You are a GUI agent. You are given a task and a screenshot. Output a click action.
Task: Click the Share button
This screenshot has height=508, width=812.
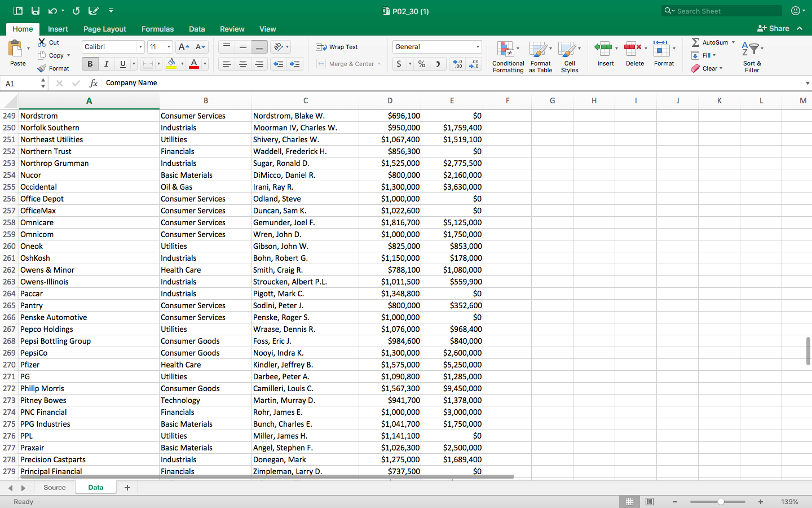coord(773,28)
